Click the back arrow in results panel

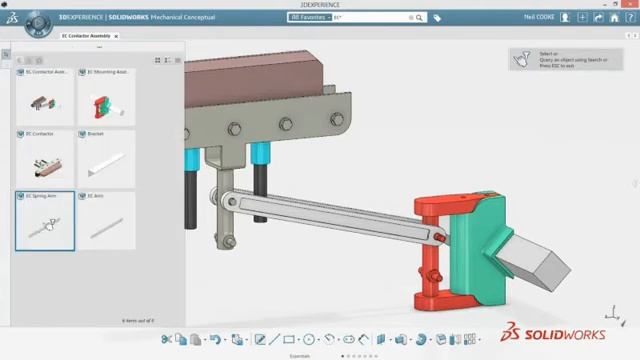click(19, 60)
